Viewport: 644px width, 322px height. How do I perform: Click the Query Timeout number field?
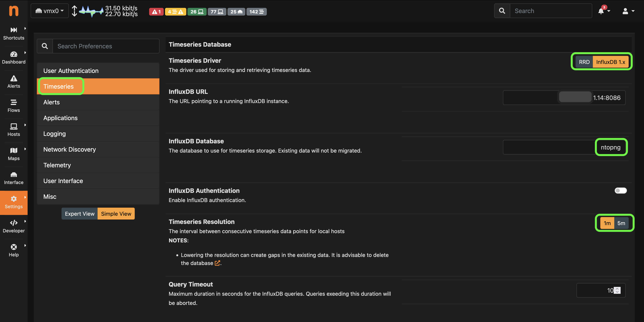(x=601, y=290)
